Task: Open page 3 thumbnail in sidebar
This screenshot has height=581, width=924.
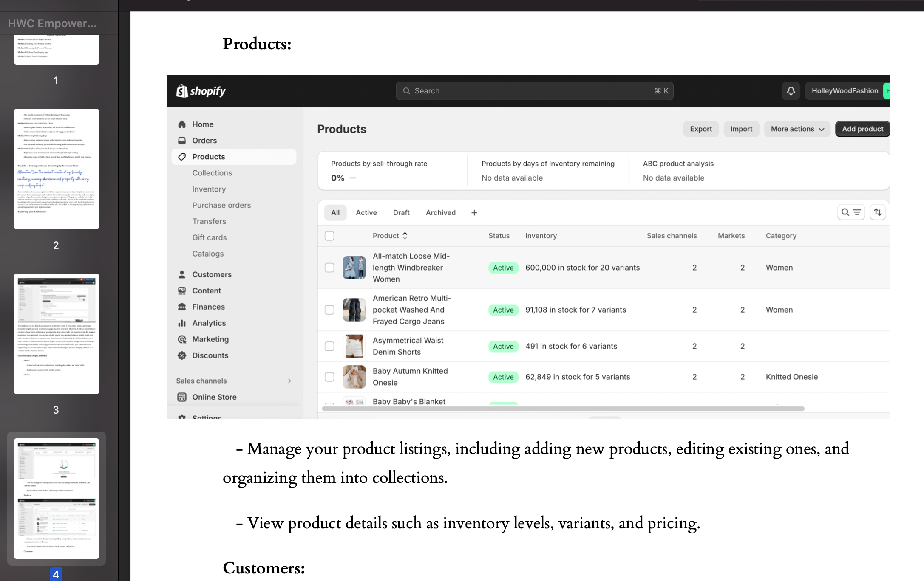Action: tap(57, 334)
